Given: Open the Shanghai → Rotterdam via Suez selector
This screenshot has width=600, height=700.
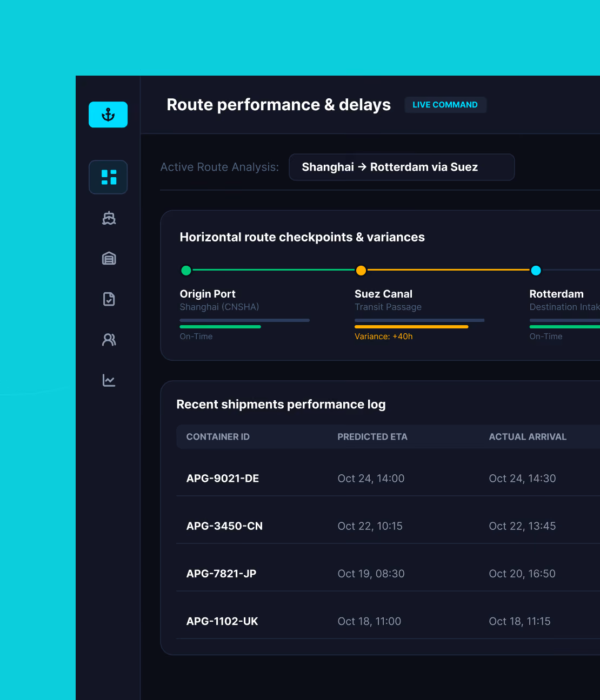Looking at the screenshot, I should [402, 167].
